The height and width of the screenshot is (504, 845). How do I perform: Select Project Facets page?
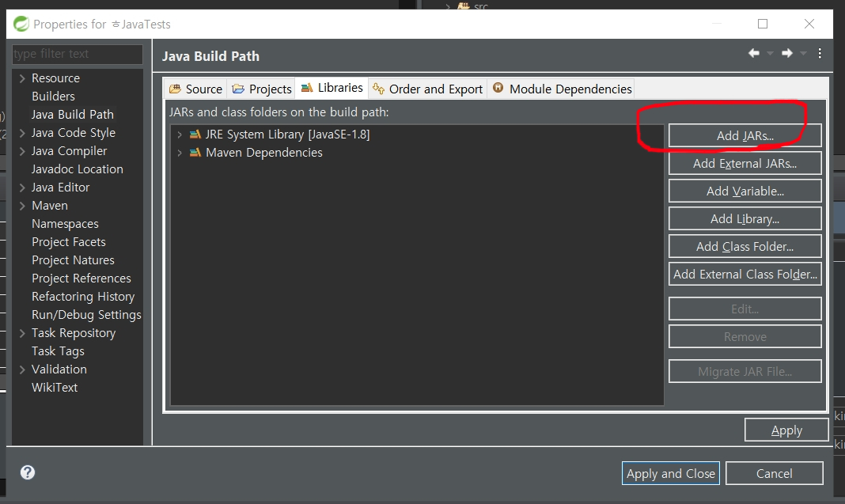[x=69, y=242]
